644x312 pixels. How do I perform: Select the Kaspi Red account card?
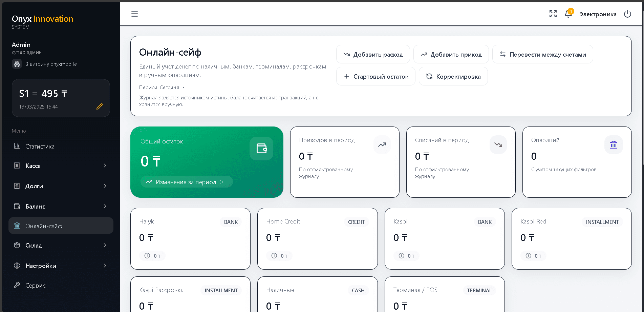pyautogui.click(x=572, y=239)
